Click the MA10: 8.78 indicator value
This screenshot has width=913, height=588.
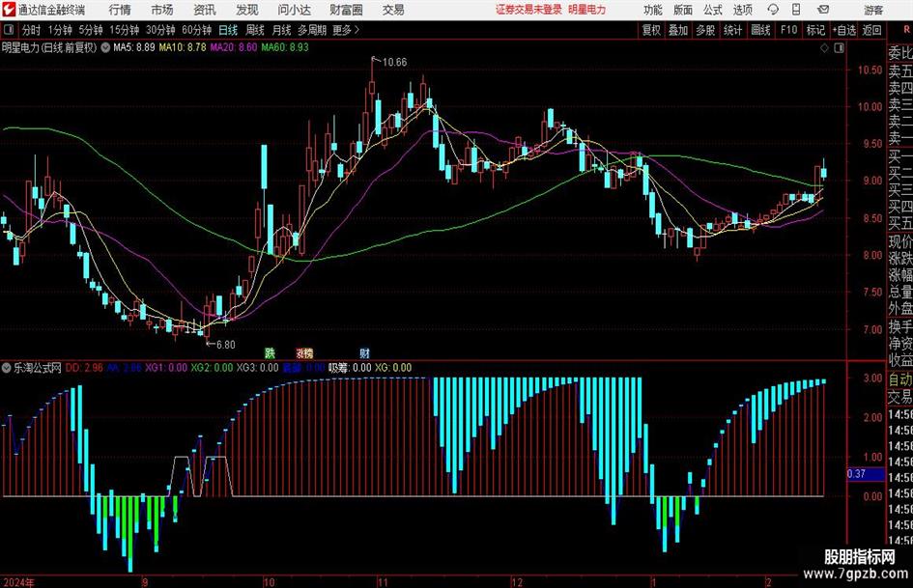[x=183, y=47]
